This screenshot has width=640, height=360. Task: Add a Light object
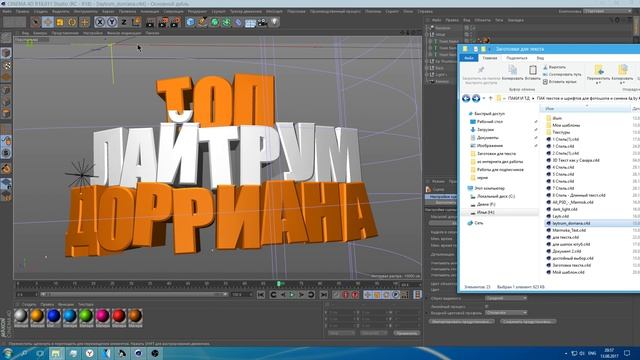click(x=275, y=22)
